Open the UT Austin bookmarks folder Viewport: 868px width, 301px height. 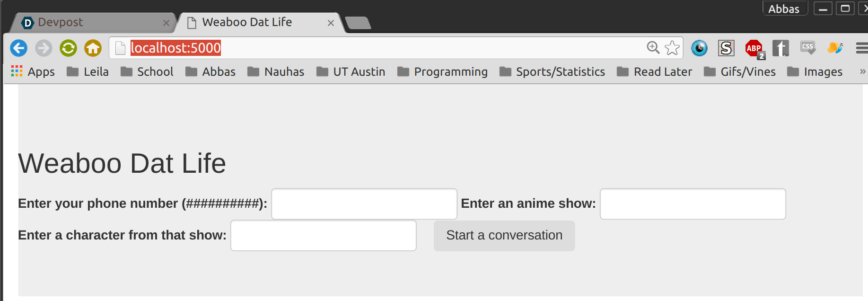click(351, 71)
